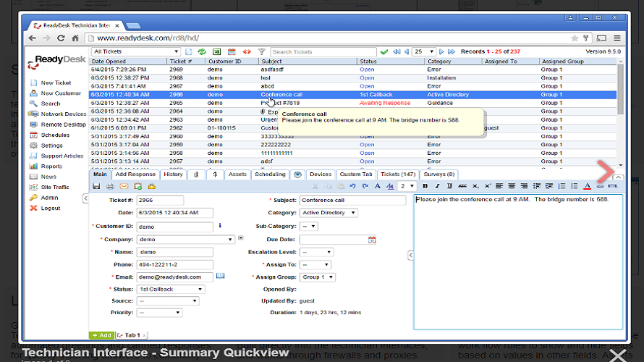644x362 pixels.
Task: Apply subscript formatting in editor
Action: [x=475, y=186]
